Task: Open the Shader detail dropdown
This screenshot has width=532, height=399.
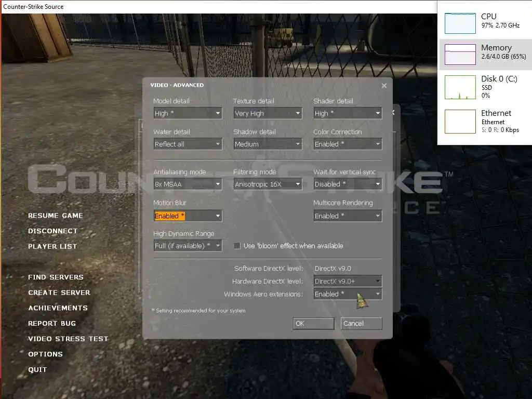Action: pyautogui.click(x=348, y=113)
